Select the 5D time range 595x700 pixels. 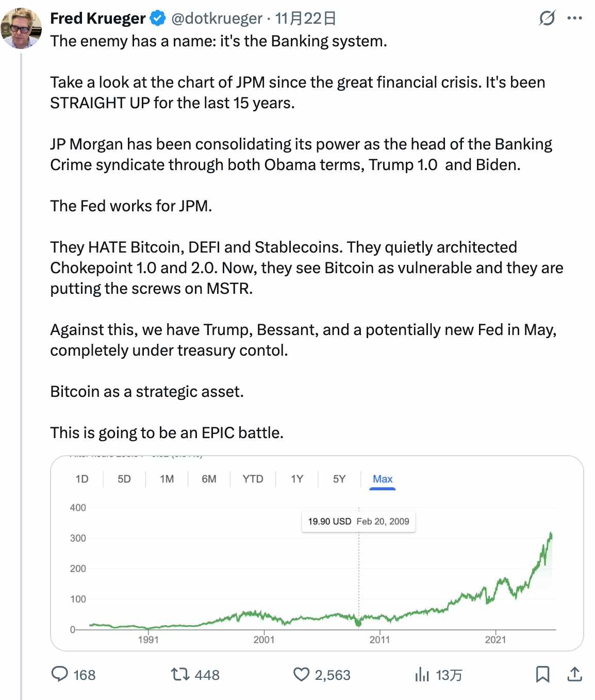click(x=124, y=479)
